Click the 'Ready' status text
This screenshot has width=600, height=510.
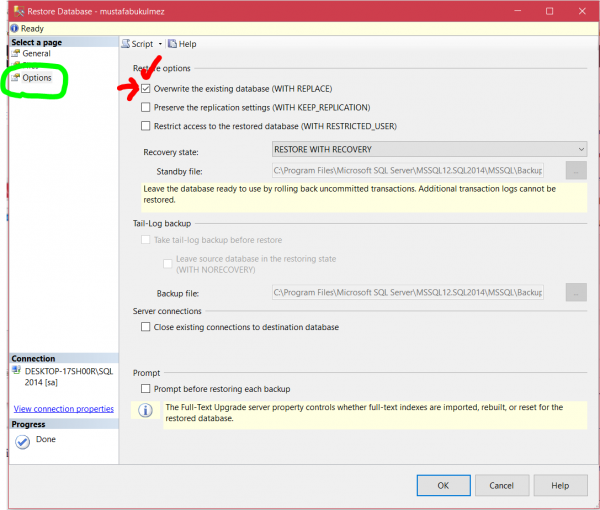(x=32, y=29)
